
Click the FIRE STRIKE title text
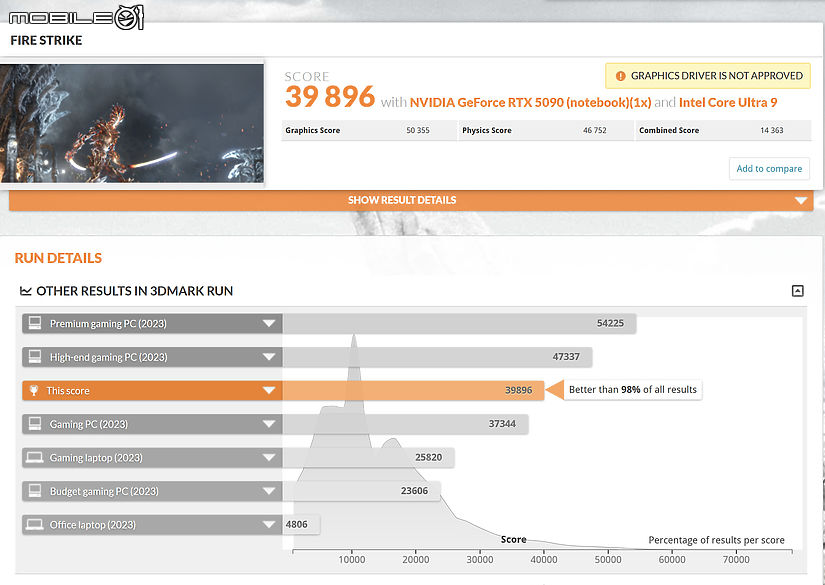point(46,41)
